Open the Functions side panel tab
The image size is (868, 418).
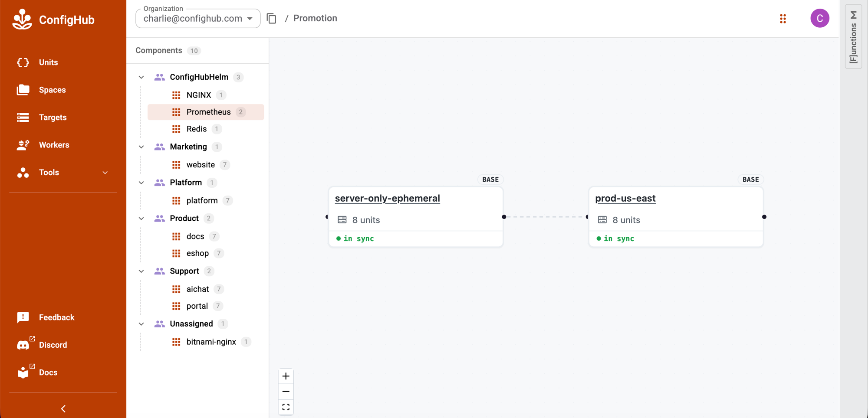853,36
